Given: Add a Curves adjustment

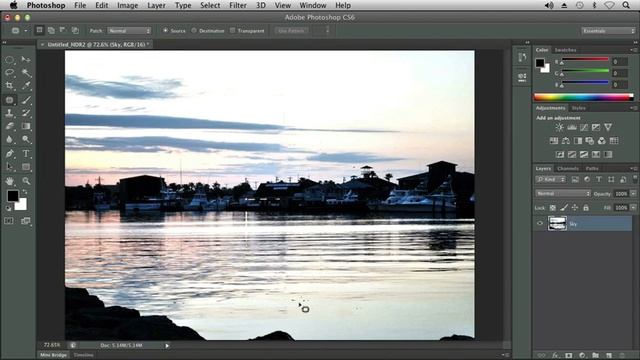Looking at the screenshot, I should tap(584, 127).
